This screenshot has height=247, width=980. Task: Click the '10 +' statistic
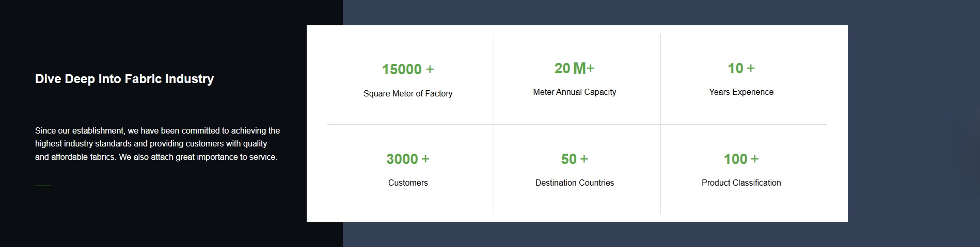click(x=741, y=68)
